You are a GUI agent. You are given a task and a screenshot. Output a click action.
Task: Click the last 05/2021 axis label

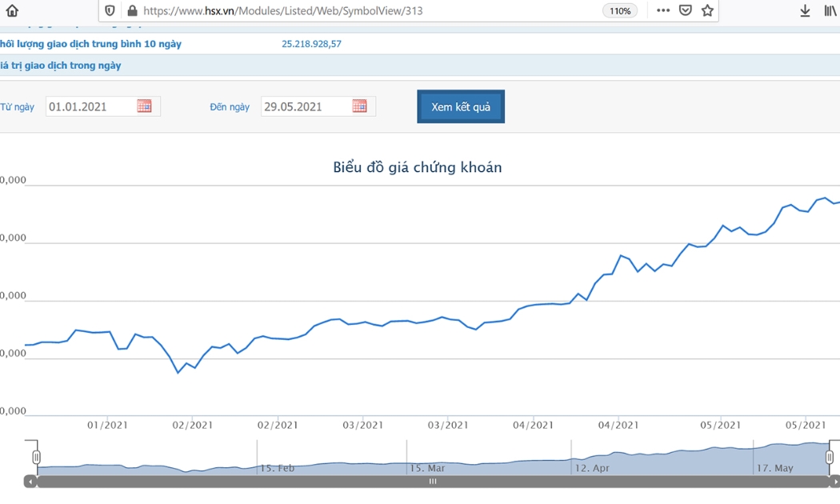pos(806,426)
